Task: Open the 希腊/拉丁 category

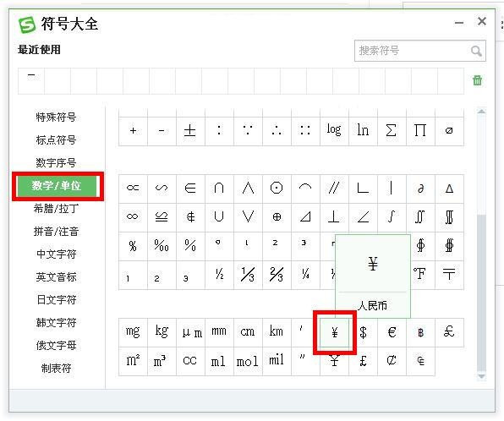Action: 56,209
